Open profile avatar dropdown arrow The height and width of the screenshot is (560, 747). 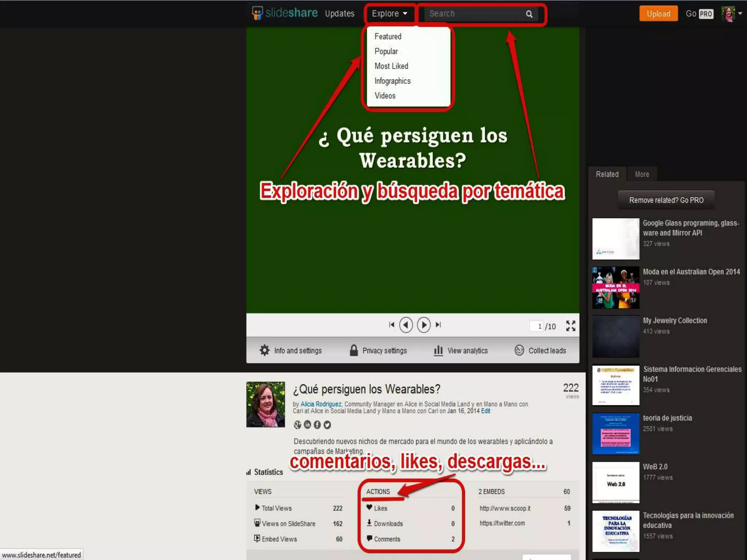click(740, 13)
